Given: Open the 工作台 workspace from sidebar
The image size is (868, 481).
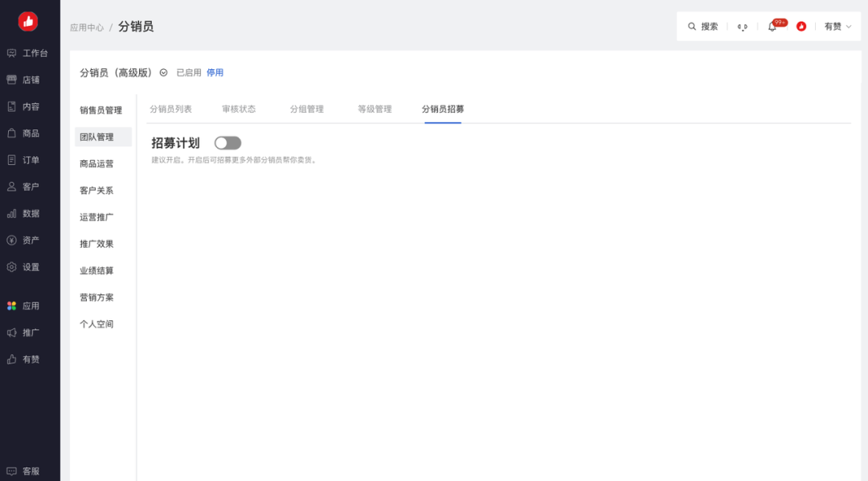Looking at the screenshot, I should (30, 52).
